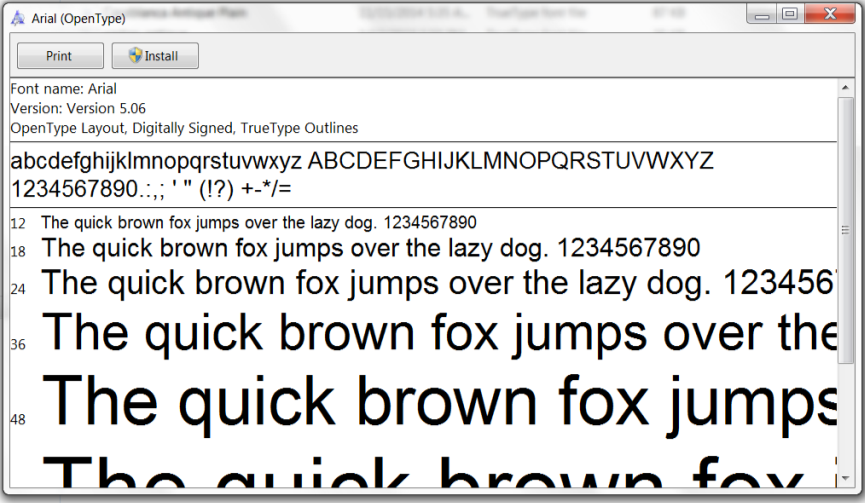This screenshot has width=865, height=503.
Task: Click the 'Version: Version 5.06' line
Action: point(78,108)
